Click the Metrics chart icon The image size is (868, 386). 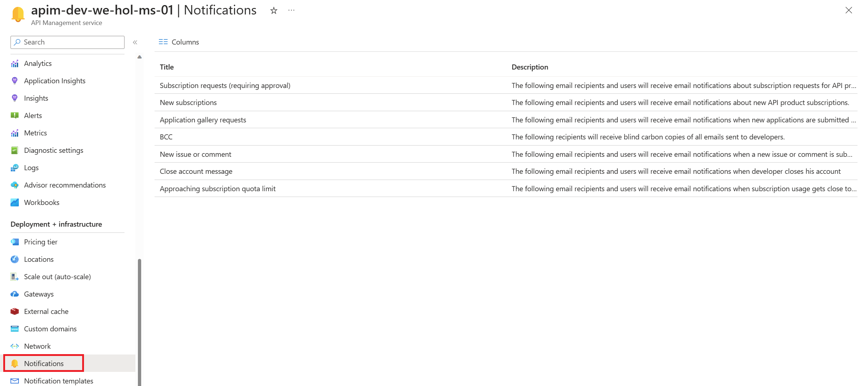14,133
